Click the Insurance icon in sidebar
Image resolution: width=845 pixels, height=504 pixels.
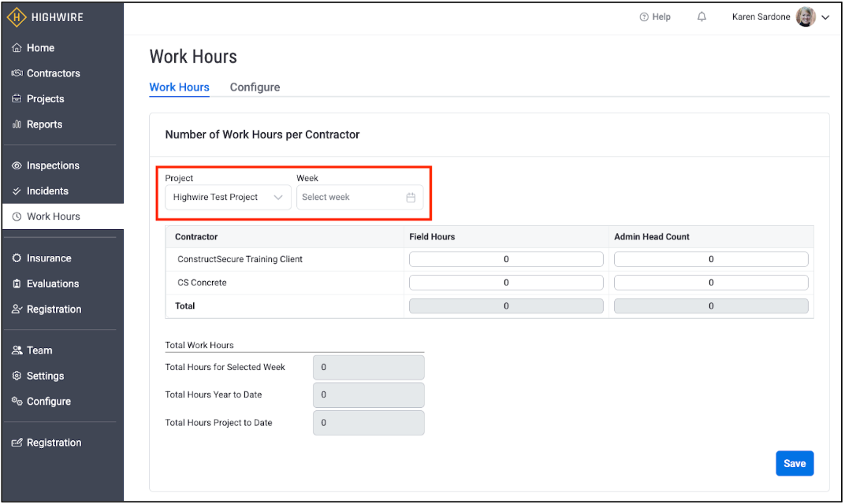tap(17, 258)
